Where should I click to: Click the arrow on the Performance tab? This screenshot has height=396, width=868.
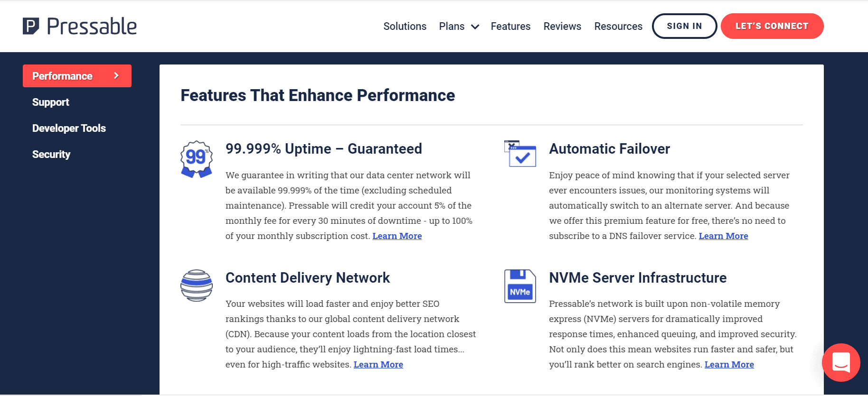click(x=116, y=76)
